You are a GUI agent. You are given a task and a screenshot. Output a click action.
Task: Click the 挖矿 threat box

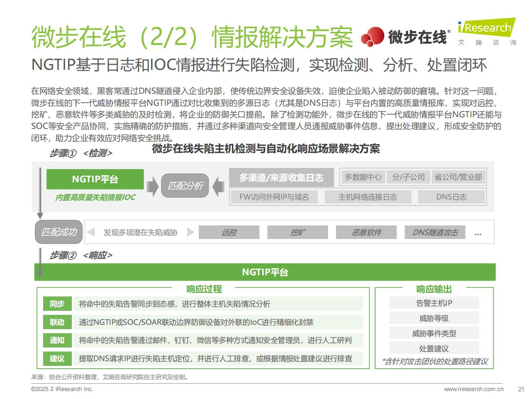click(x=298, y=232)
